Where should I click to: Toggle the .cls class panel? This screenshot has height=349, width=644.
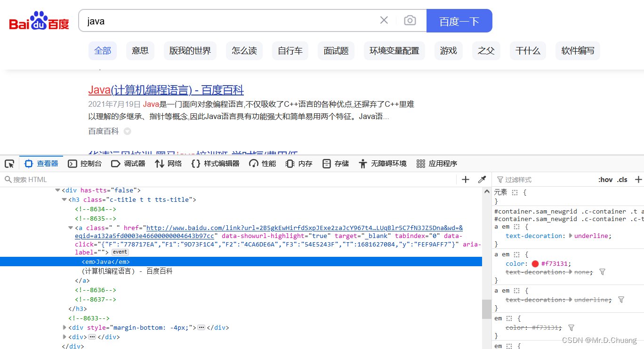pos(622,180)
